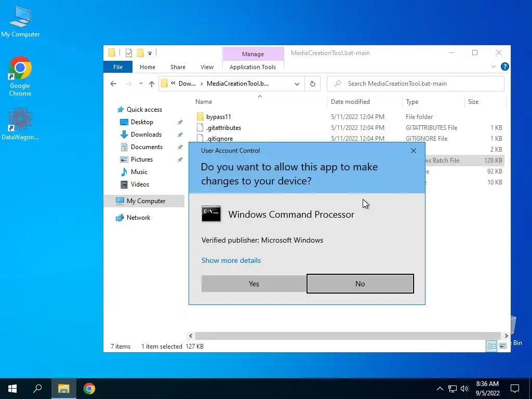
Task: Click No in the User Account Control dialog
Action: tap(360, 284)
